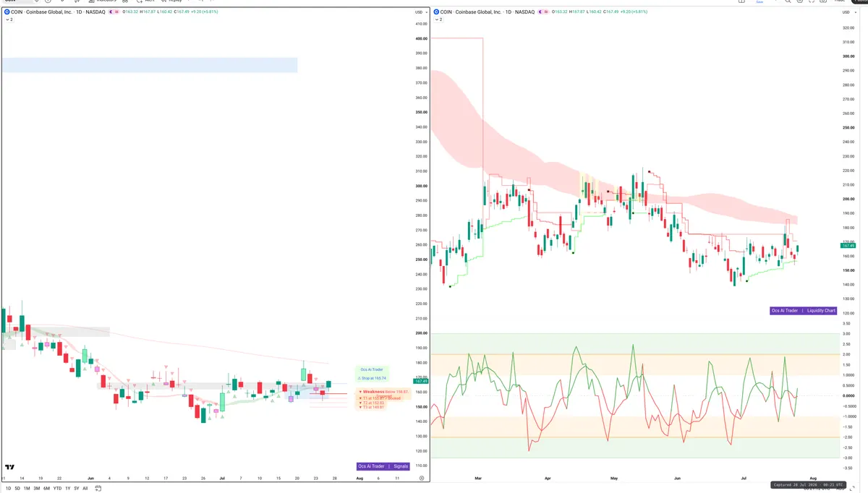Click the +9.20 (+5.81%) change in left chart

click(x=204, y=12)
